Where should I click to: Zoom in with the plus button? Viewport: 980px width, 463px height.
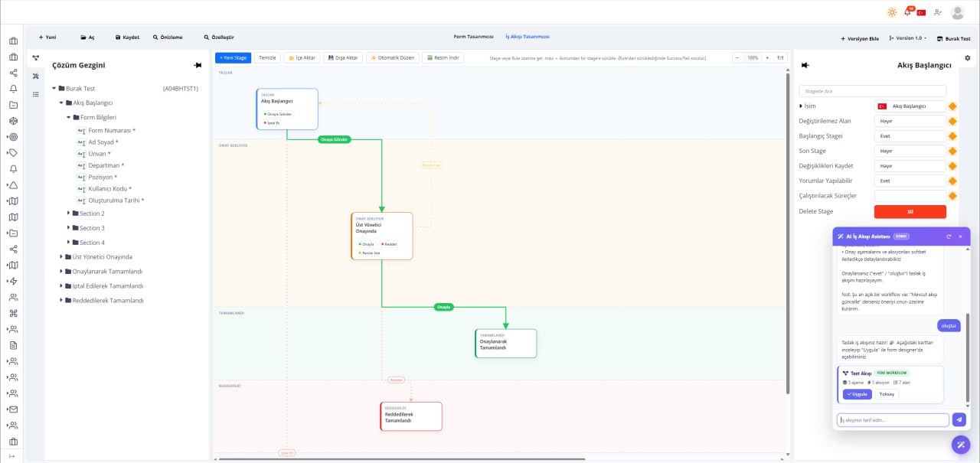click(x=766, y=58)
